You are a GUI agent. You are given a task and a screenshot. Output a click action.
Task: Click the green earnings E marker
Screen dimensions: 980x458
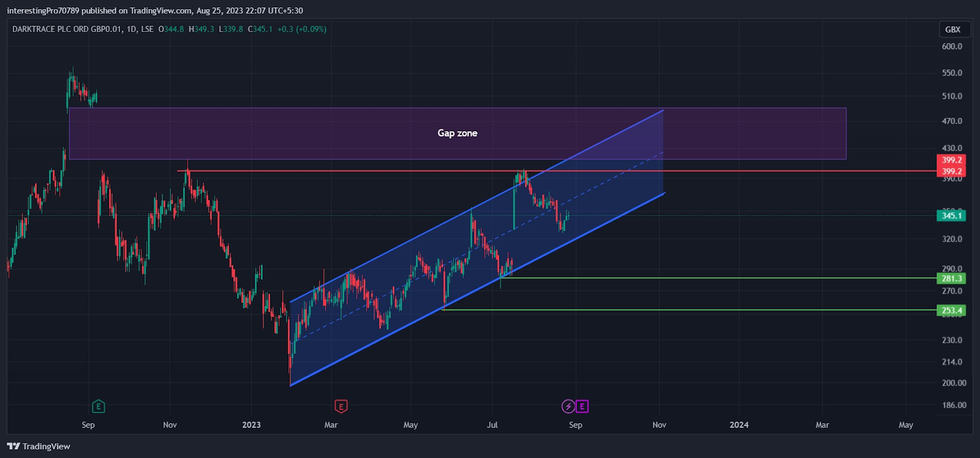click(x=98, y=406)
